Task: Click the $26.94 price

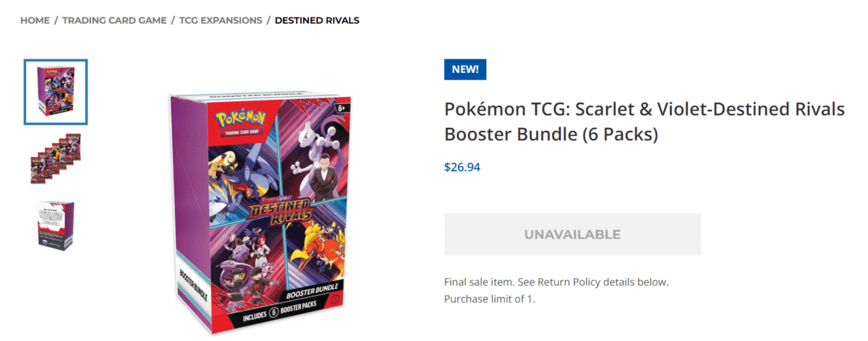Action: [462, 168]
